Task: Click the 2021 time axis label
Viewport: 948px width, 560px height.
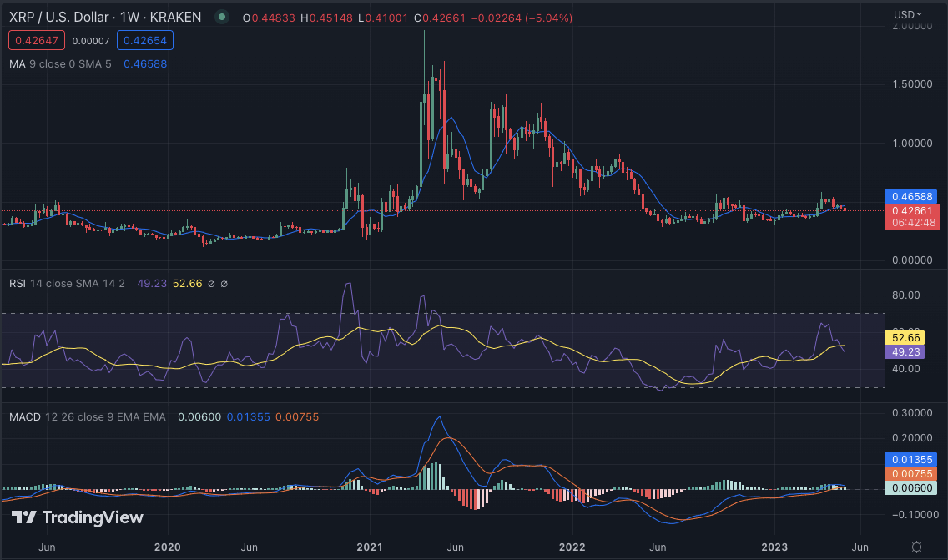Action: (x=370, y=547)
